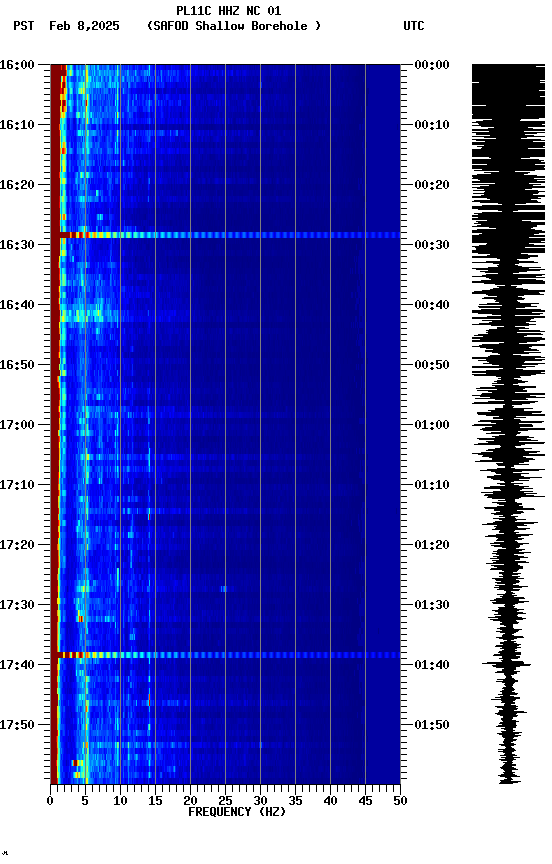552x864 pixels.
Task: Click the Feb 8,2025 date text
Action: (84, 26)
